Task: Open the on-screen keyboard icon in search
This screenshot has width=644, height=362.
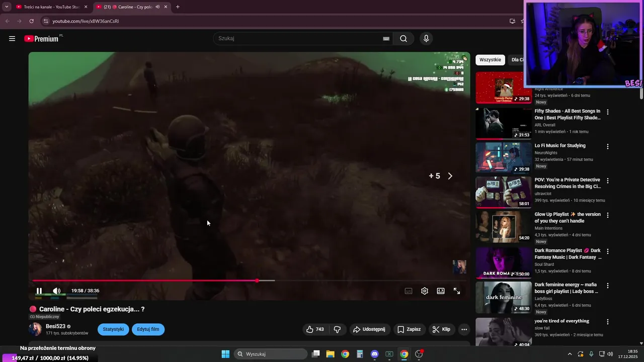Action: (386, 39)
